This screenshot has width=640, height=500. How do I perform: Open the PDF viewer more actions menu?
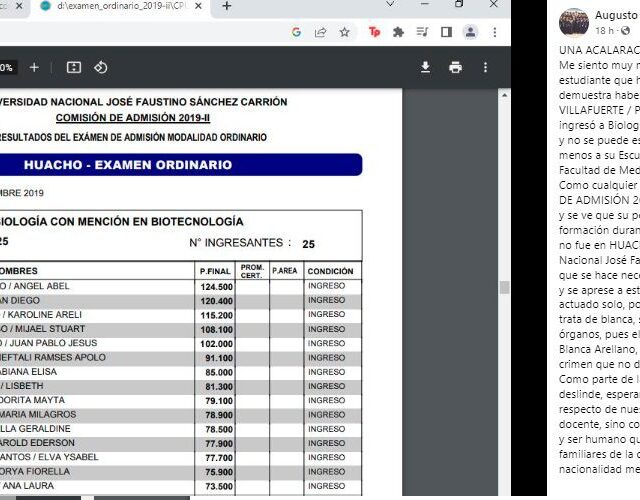tap(486, 67)
